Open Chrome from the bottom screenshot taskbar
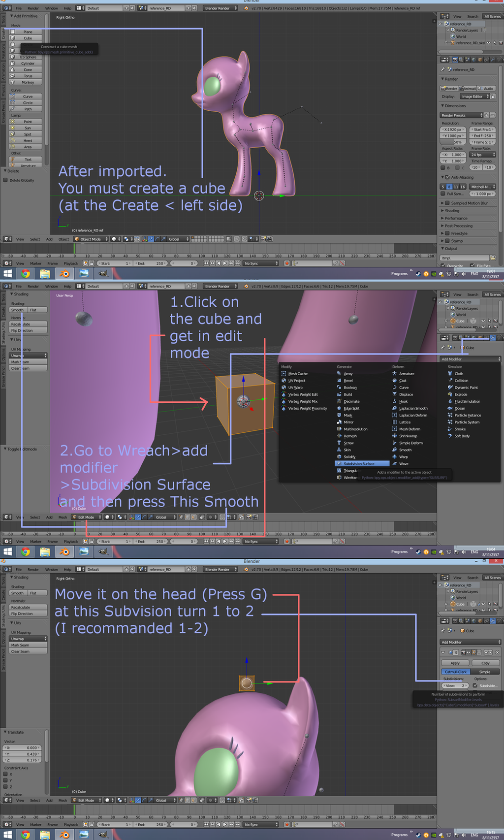504x840 pixels. (26, 835)
